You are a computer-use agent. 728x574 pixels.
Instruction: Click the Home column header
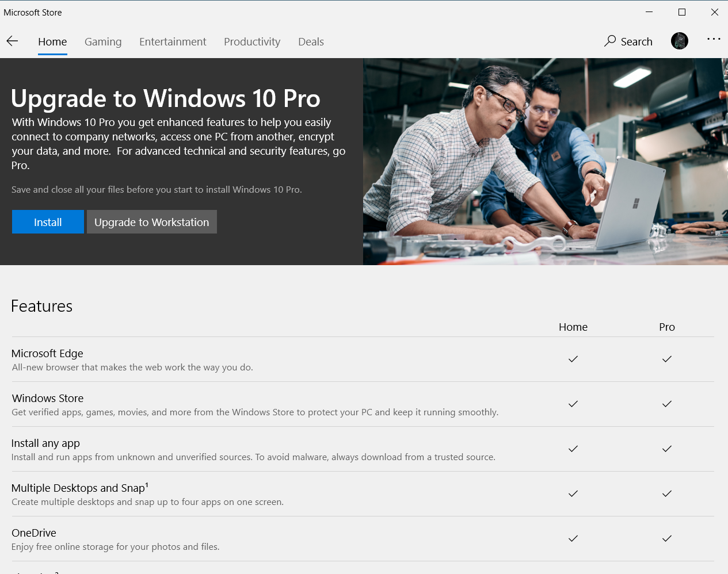coord(573,327)
